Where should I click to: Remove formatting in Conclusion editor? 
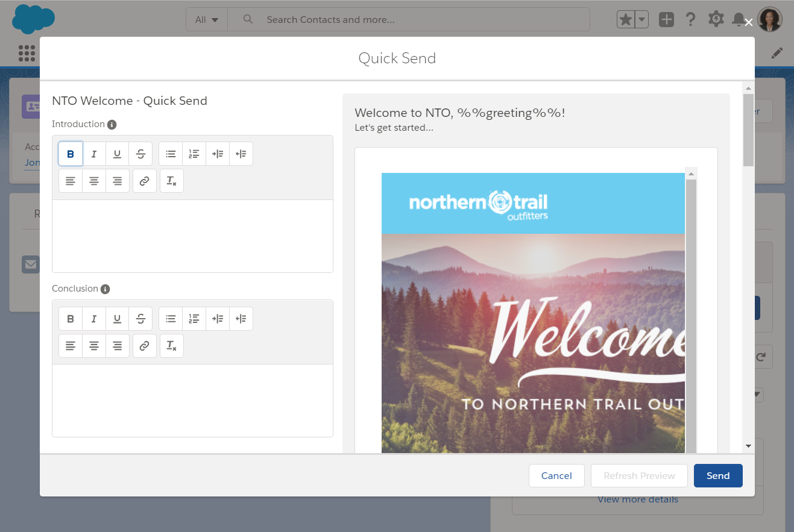tap(171, 346)
